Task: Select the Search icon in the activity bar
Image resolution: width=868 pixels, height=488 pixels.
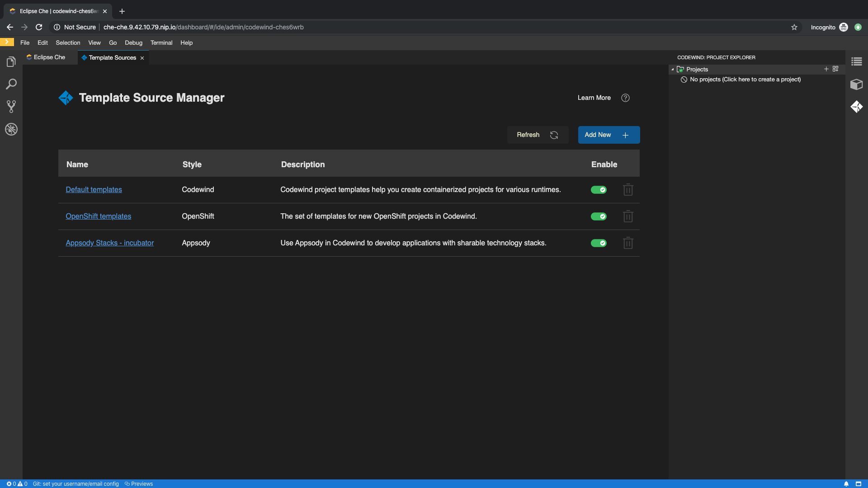Action: point(11,84)
